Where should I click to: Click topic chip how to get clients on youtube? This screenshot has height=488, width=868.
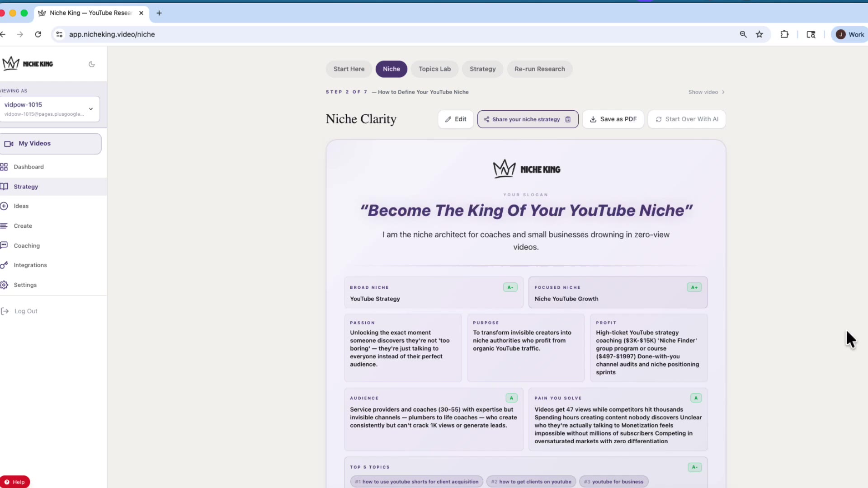(531, 482)
